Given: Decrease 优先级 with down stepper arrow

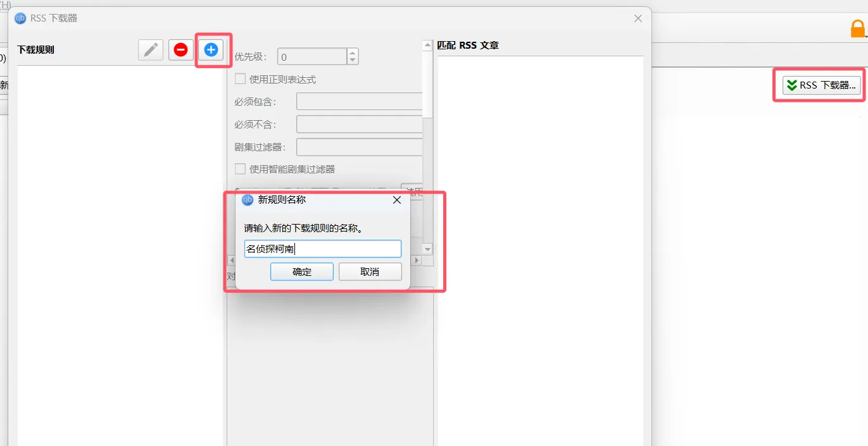Looking at the screenshot, I should [x=353, y=60].
